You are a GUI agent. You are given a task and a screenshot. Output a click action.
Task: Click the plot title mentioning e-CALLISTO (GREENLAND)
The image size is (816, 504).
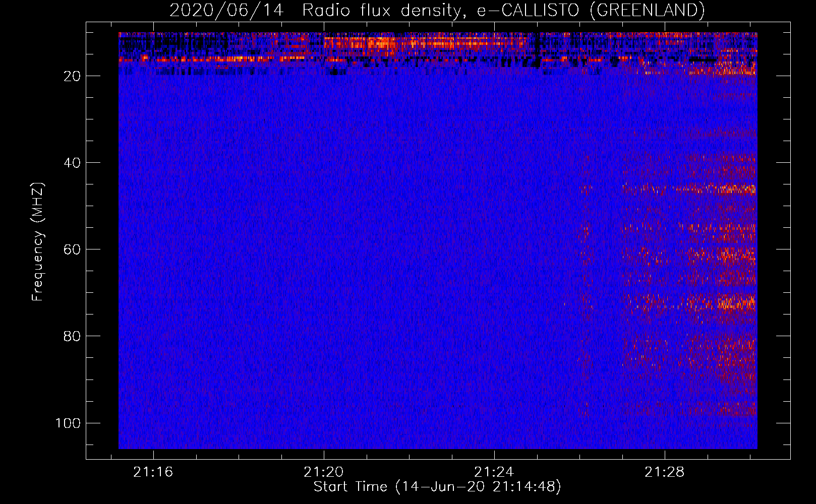click(x=437, y=10)
